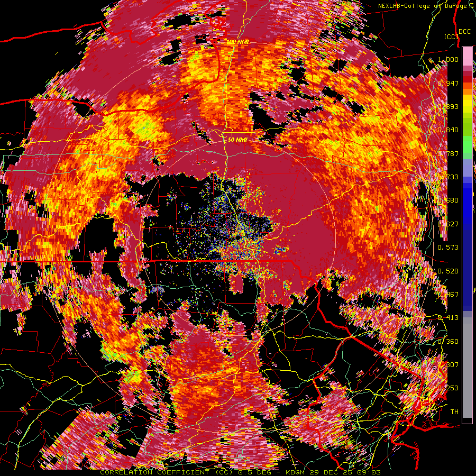Click the 0.253 scale value
This screenshot has height=476, width=476.
pos(448,388)
